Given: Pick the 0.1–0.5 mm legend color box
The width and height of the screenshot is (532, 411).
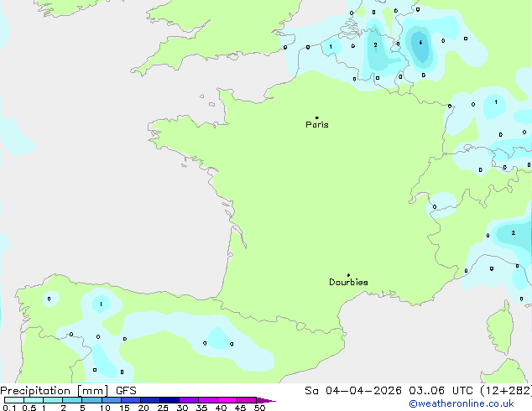Looking at the screenshot, I should pos(14,400).
